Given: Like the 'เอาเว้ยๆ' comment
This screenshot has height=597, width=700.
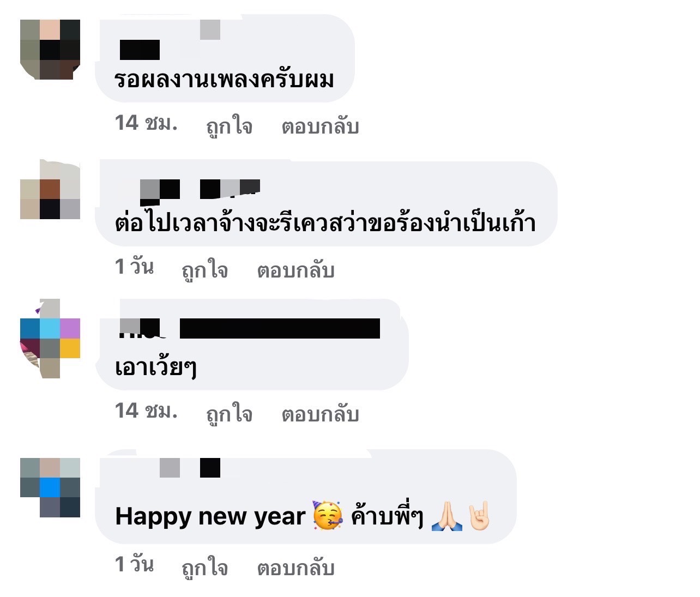Looking at the screenshot, I should pos(229,414).
